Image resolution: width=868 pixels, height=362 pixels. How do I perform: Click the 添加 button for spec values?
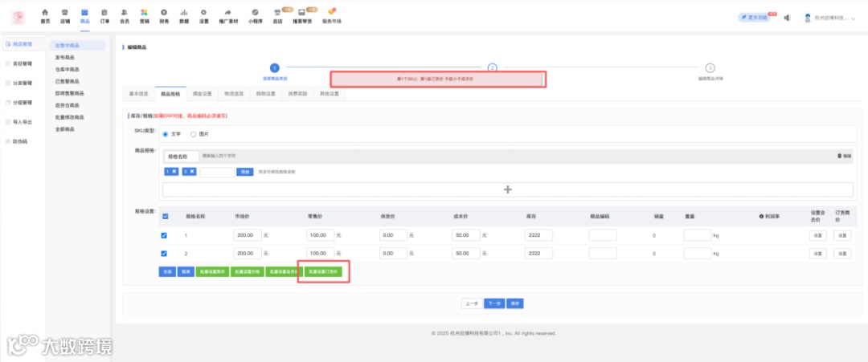(x=244, y=172)
